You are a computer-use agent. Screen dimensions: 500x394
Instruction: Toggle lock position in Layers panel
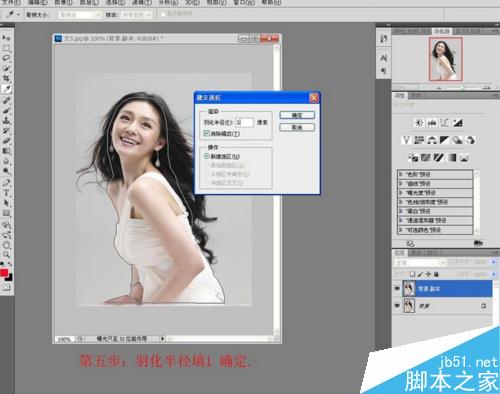(428, 274)
